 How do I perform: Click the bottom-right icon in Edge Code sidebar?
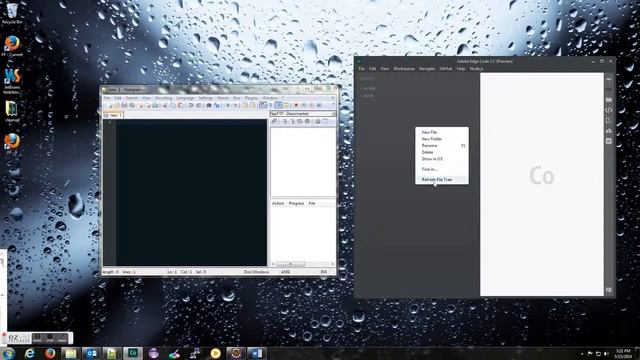(609, 290)
